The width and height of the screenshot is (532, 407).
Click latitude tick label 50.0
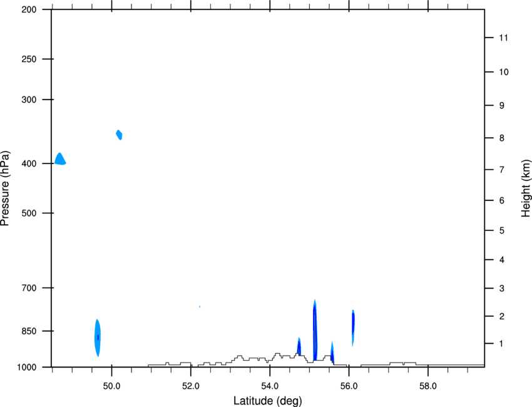111,386
